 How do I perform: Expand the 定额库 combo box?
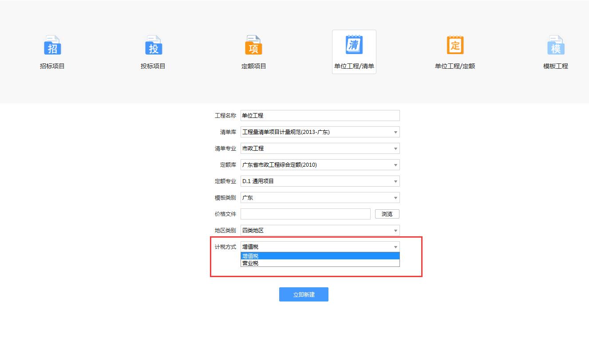point(320,164)
